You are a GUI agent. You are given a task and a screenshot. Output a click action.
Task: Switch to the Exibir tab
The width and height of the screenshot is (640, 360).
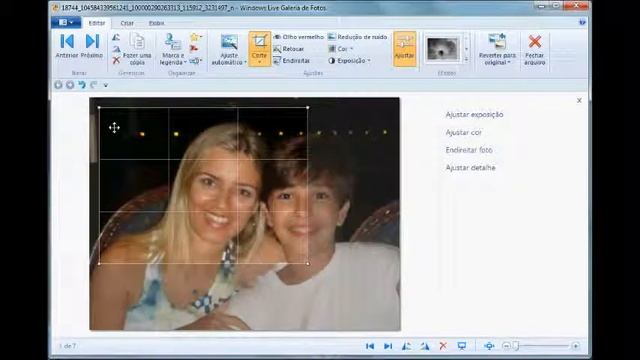pyautogui.click(x=156, y=23)
